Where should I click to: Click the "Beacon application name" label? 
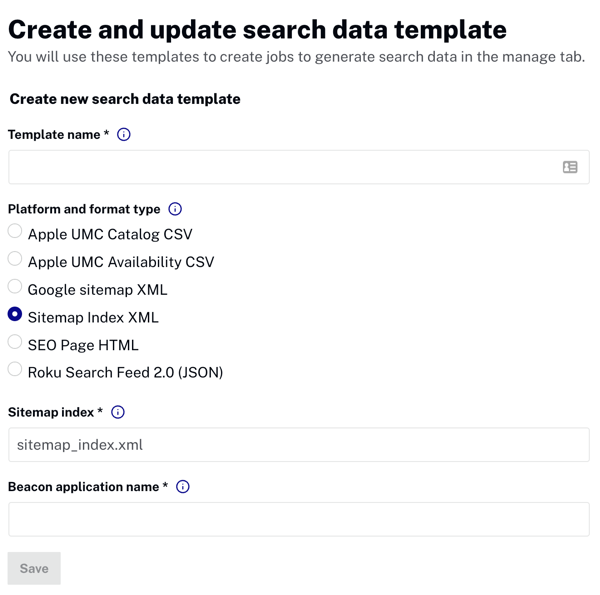point(83,487)
